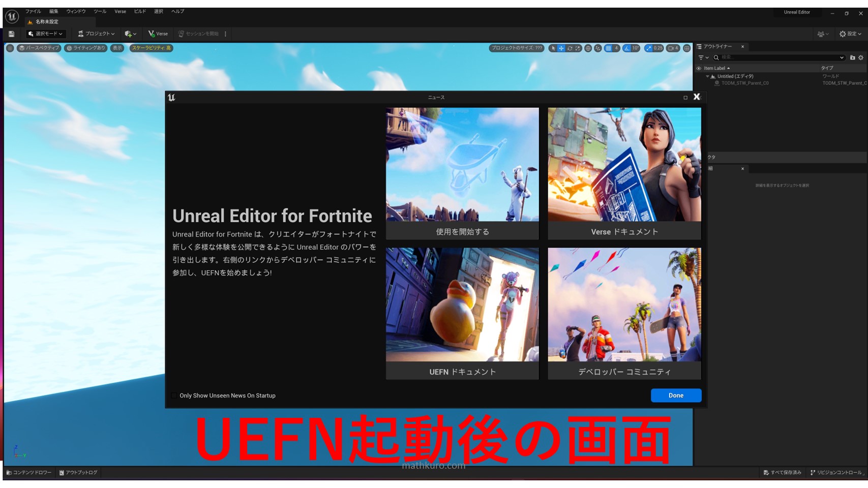Open the outliner settings gear
Viewport: 868px width, 488px height.
(861, 57)
